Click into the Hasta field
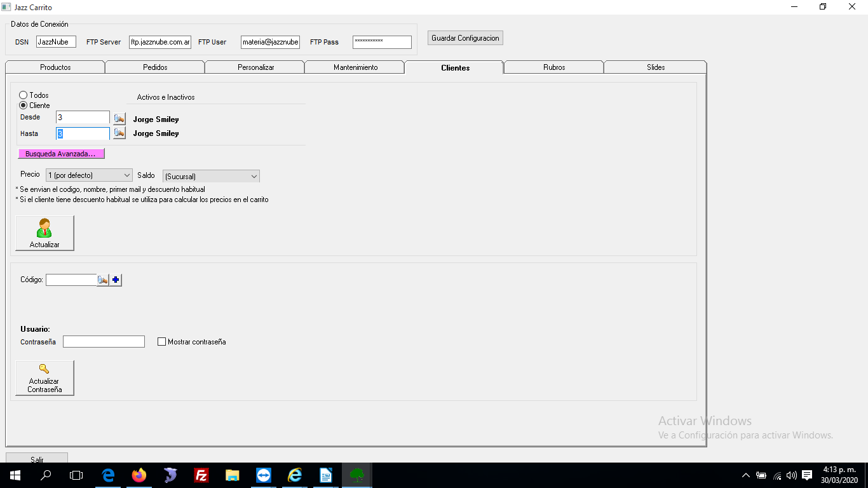Screen dimensions: 868x488 83,133
